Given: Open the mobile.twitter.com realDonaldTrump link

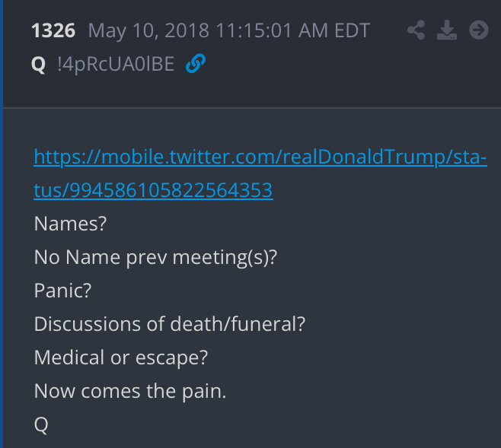Looking at the screenshot, I should [260, 157].
